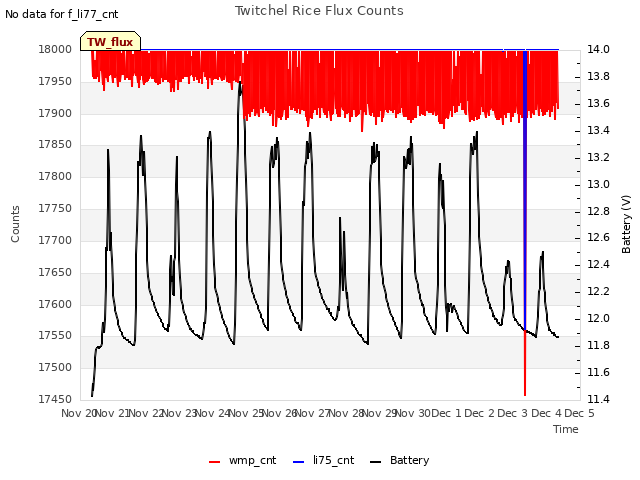The height and width of the screenshot is (480, 640).
Task: Click the 14.0 battery axis value
Action: click(x=598, y=49)
